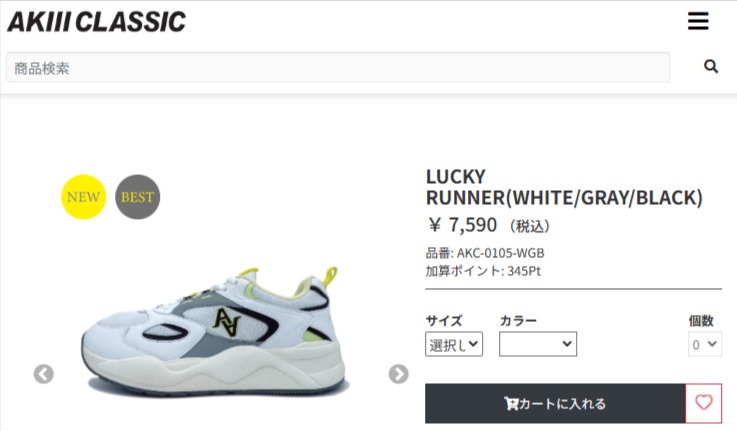Viewport: 737px width, 431px height.
Task: Expand the カラー color dropdown
Action: click(x=538, y=344)
